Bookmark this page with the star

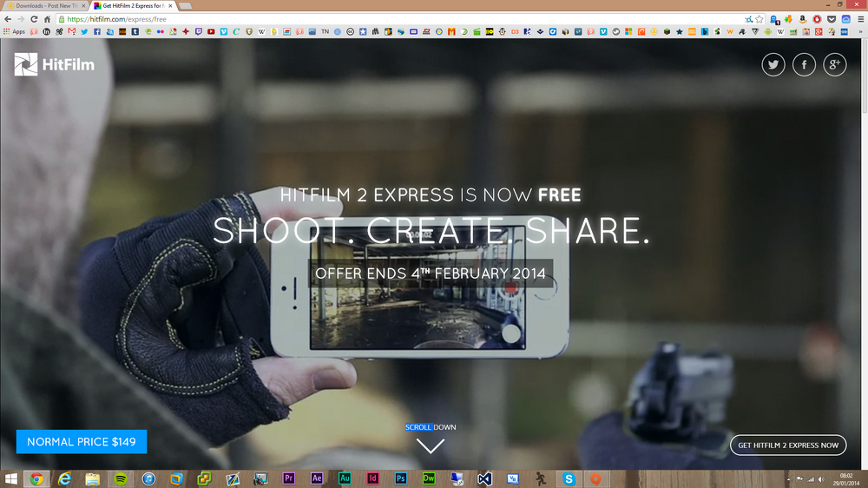pyautogui.click(x=759, y=19)
